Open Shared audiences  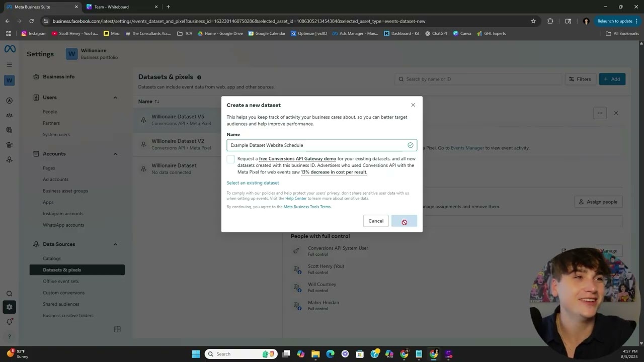click(61, 304)
